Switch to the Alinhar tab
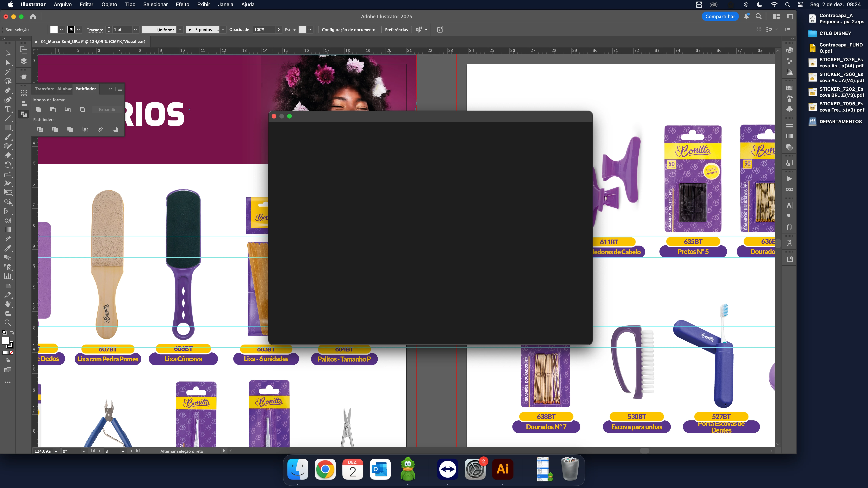The image size is (868, 488). [64, 89]
